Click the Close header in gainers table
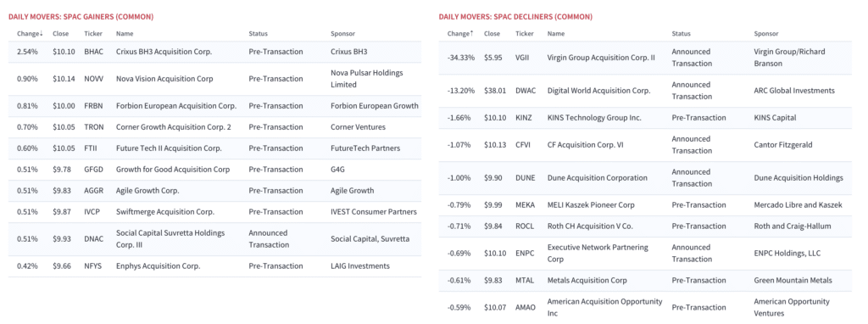This screenshot has width=868, height=324. [x=61, y=33]
